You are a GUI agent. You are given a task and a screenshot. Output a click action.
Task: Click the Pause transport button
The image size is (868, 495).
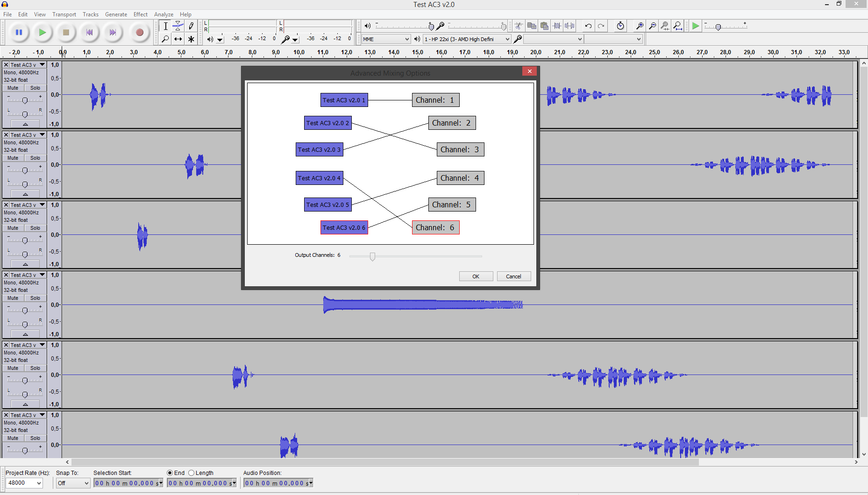point(19,32)
